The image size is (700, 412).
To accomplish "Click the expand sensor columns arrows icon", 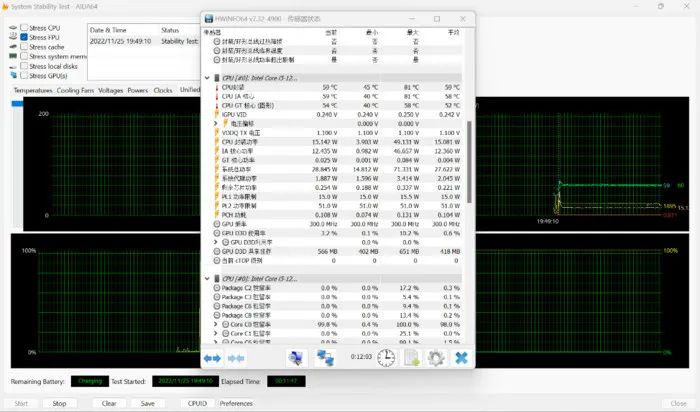I will click(212, 358).
